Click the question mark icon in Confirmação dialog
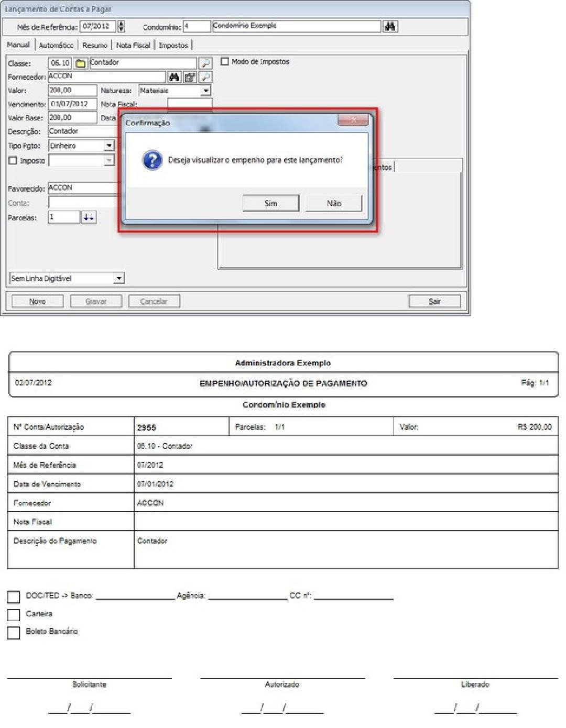 152,160
